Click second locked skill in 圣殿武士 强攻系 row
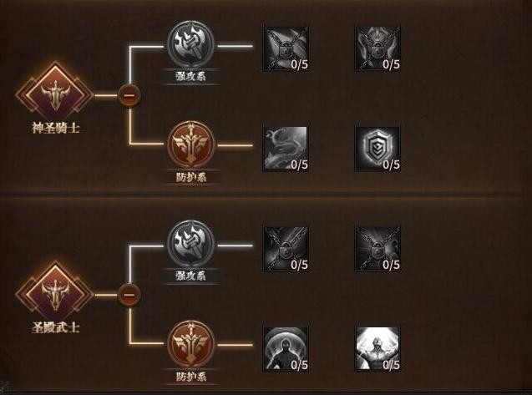532x395 pixels. pyautogui.click(x=377, y=248)
